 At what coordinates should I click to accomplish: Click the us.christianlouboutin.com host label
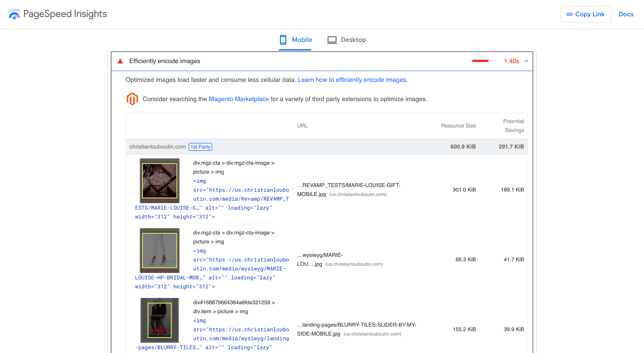pos(358,194)
